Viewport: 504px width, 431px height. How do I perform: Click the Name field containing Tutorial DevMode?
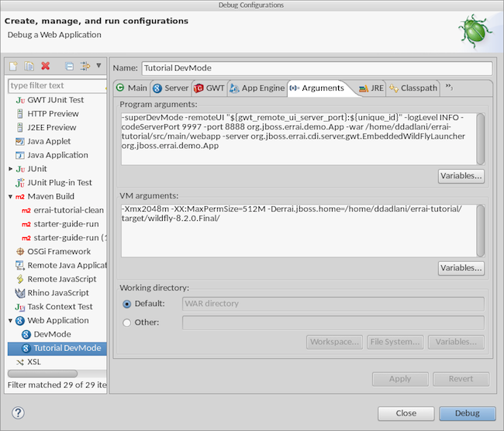click(316, 68)
